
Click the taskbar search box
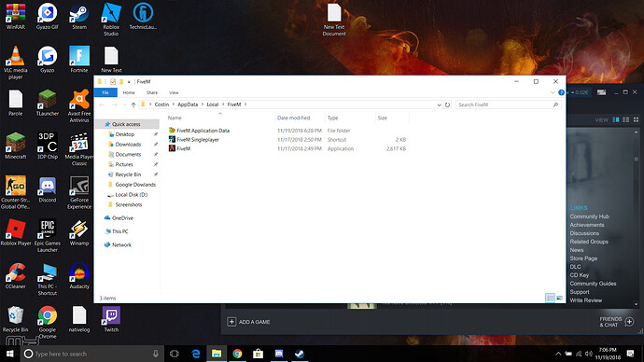coord(92,354)
